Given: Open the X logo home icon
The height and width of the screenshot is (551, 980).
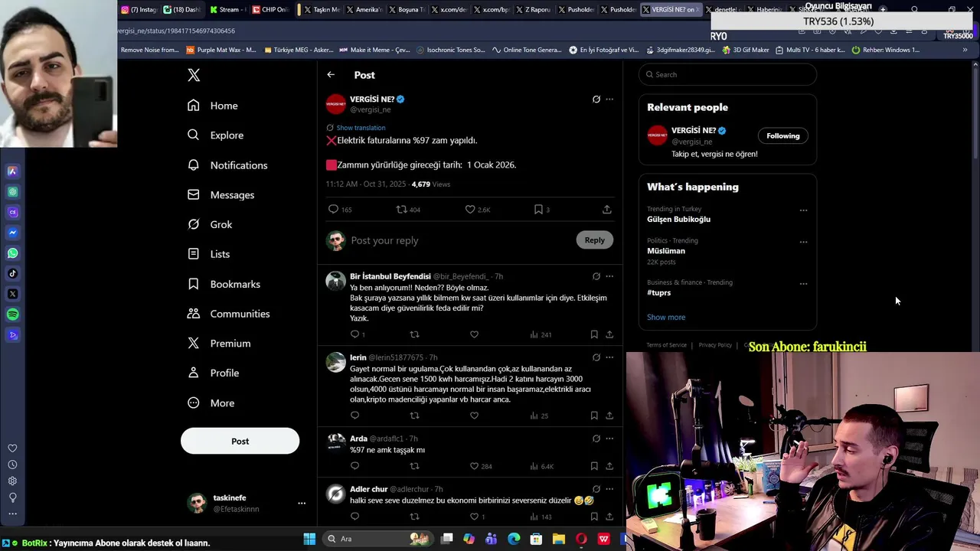Looking at the screenshot, I should tap(194, 75).
